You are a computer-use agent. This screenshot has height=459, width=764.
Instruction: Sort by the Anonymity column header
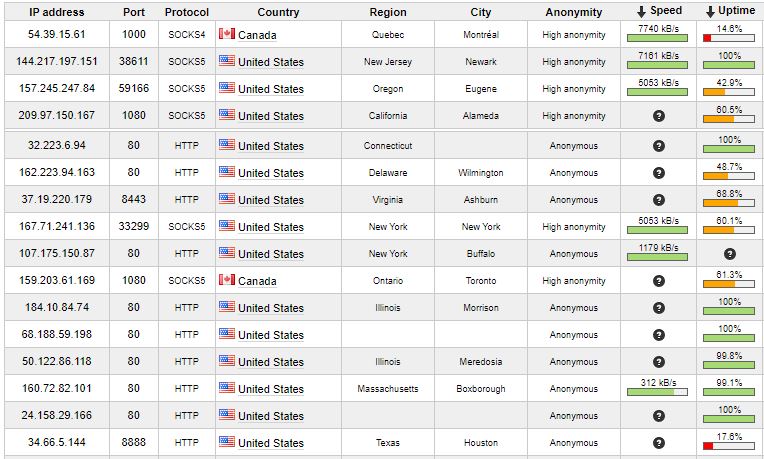pyautogui.click(x=573, y=12)
